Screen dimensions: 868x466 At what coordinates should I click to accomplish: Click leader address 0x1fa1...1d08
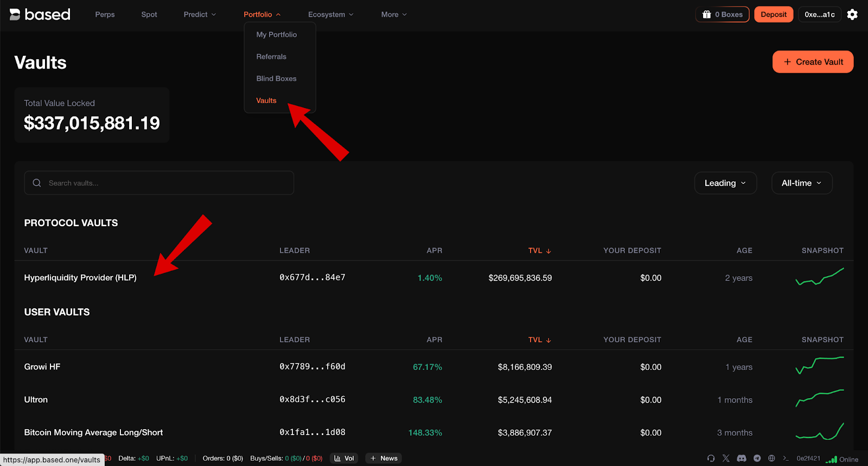(312, 432)
